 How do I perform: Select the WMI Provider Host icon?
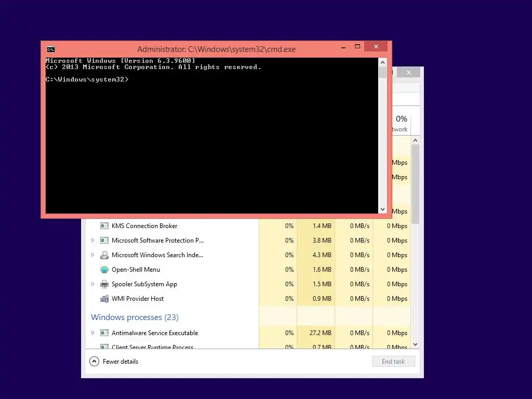(x=104, y=299)
